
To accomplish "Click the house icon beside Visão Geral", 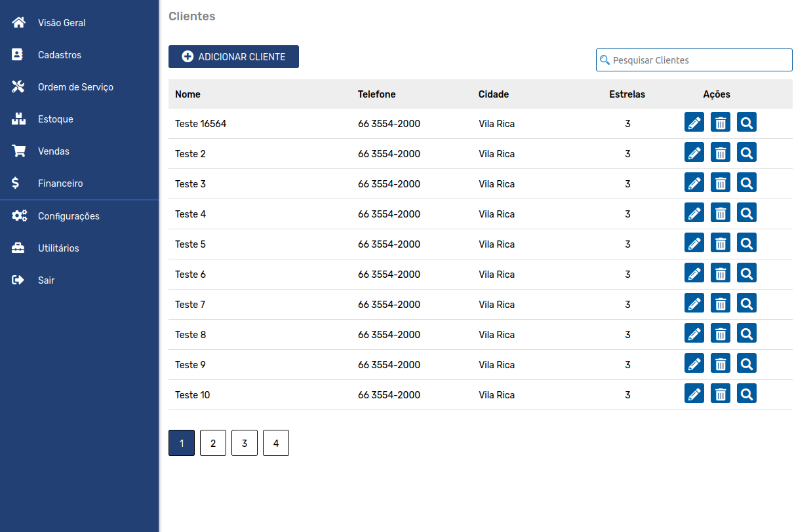I will [x=19, y=23].
